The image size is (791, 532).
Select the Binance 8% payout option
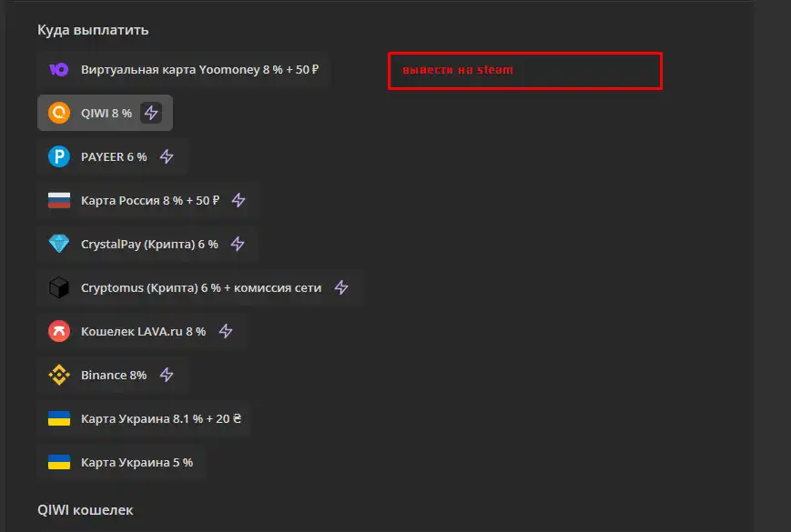[x=113, y=375]
